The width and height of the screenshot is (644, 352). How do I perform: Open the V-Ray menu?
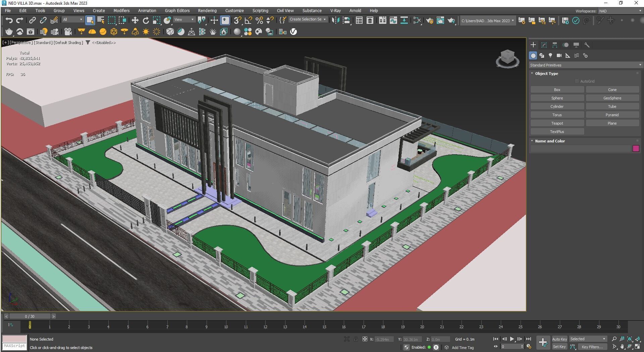coord(335,10)
